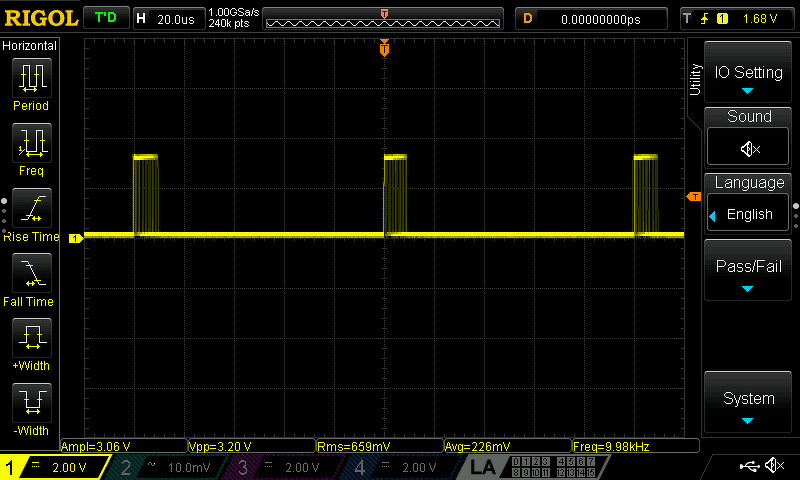Click the Ampl=3.06 V measurement
The image size is (800, 480).
(124, 446)
